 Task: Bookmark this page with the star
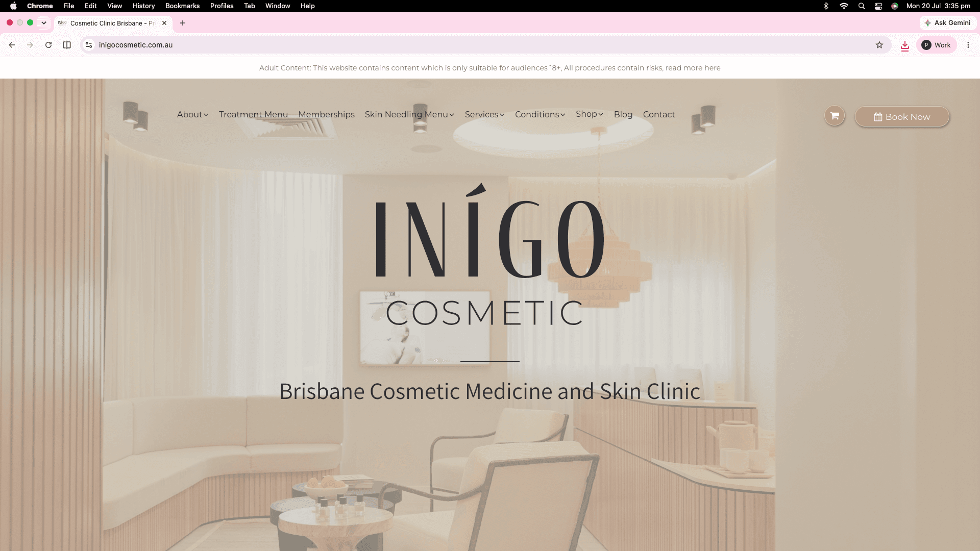point(879,45)
